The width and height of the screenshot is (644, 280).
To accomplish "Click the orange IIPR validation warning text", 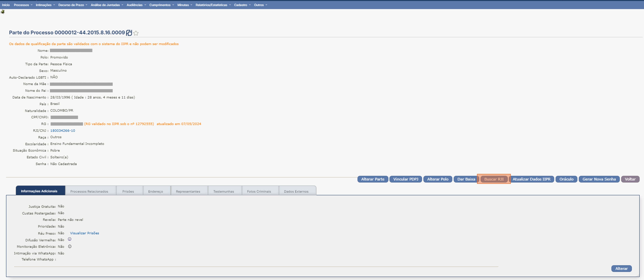I will 94,44.
